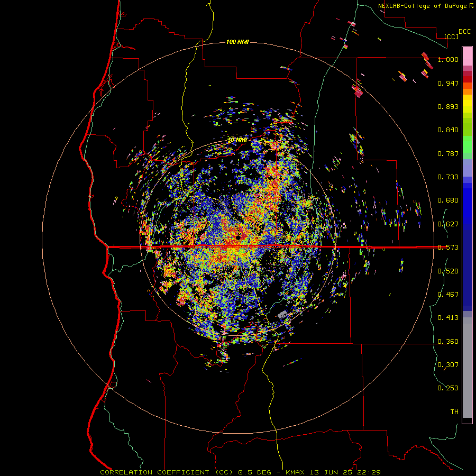476x476 pixels.
Task: Click the 0.413 scale value
Action: point(448,318)
